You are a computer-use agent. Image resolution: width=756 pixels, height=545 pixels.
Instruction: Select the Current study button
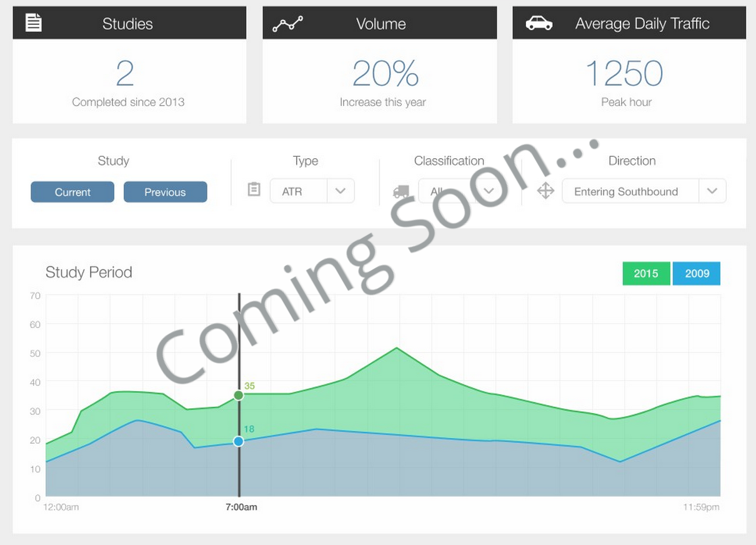click(x=72, y=192)
